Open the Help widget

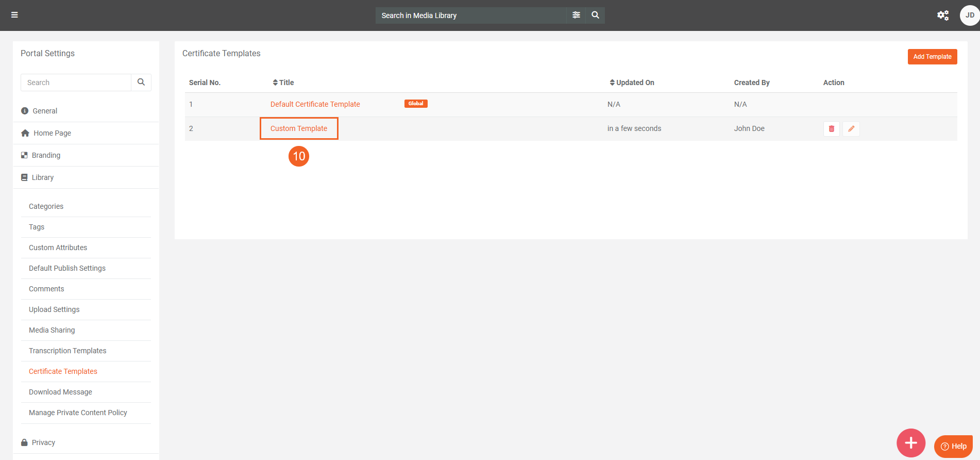[953, 446]
